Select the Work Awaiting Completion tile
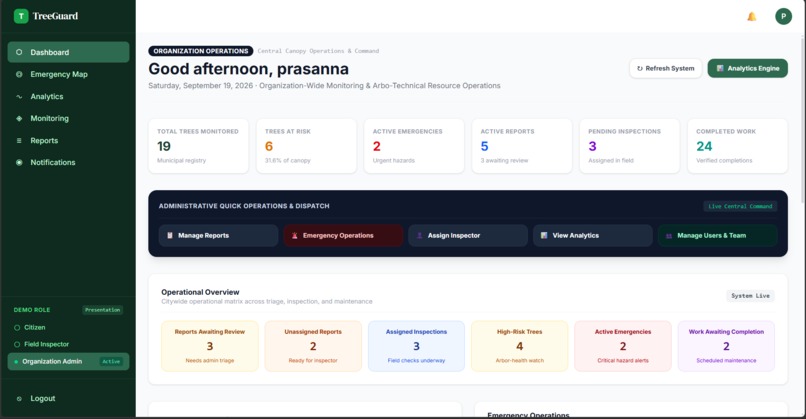 coord(726,346)
